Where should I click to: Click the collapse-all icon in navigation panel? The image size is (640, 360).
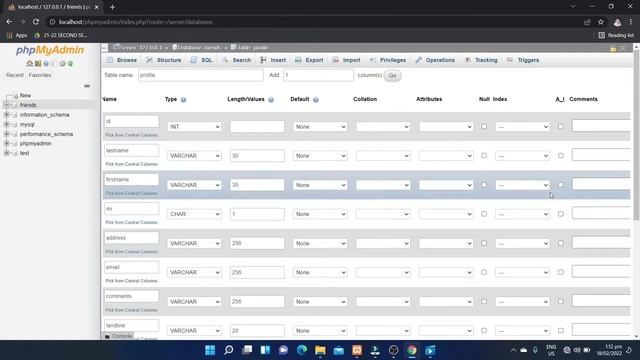click(87, 86)
